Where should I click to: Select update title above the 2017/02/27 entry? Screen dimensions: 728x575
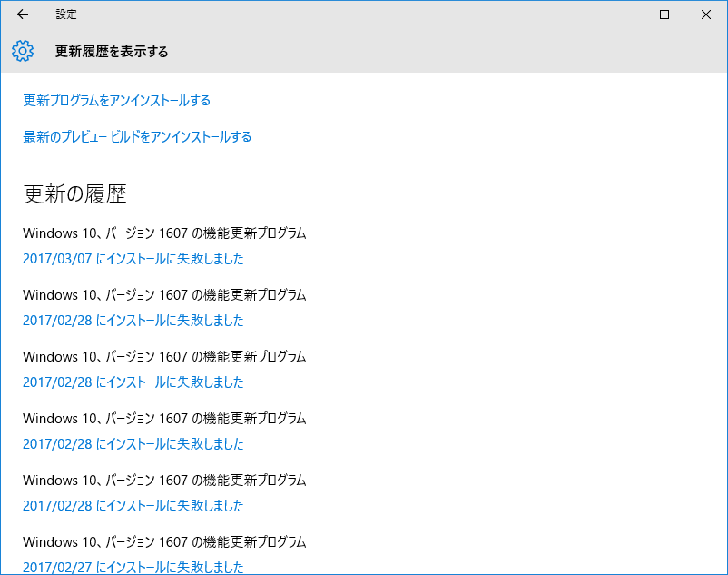pyautogui.click(x=164, y=541)
